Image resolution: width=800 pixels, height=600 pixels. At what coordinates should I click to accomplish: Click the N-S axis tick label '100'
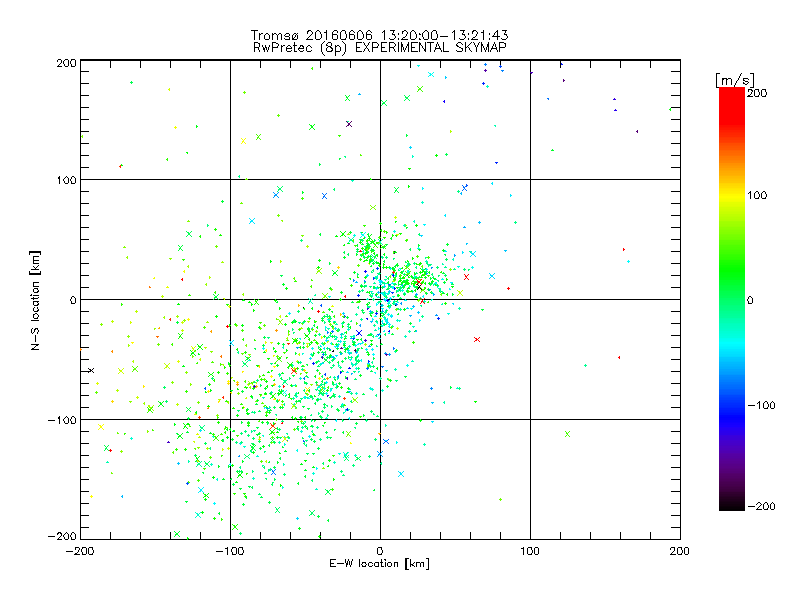[66, 181]
